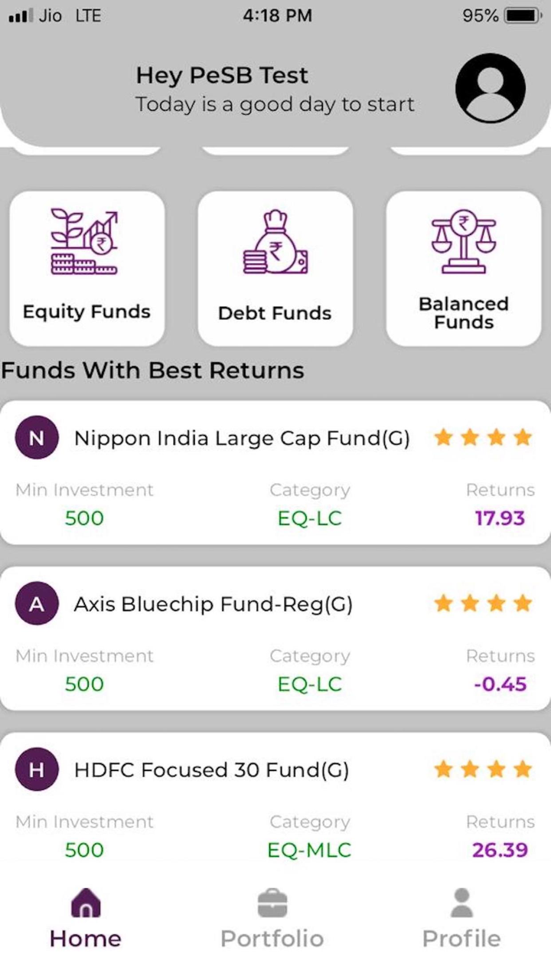Tap the Equity Funds plant-chart icon
The width and height of the screenshot is (551, 980).
[84, 243]
